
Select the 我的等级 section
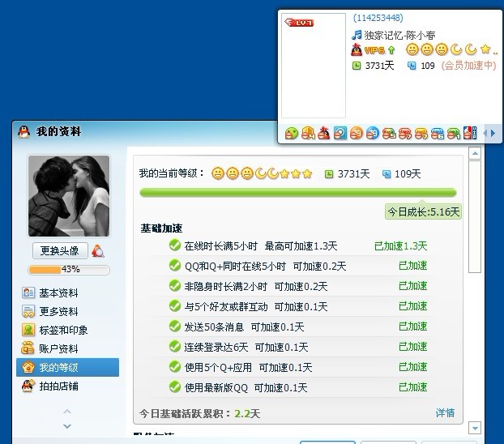pyautogui.click(x=67, y=367)
